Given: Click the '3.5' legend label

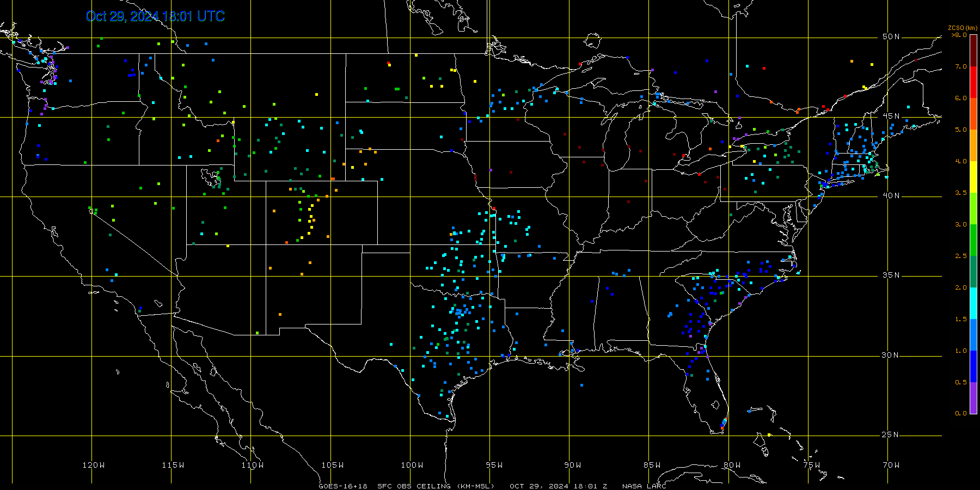Looking at the screenshot, I should click(x=961, y=193).
